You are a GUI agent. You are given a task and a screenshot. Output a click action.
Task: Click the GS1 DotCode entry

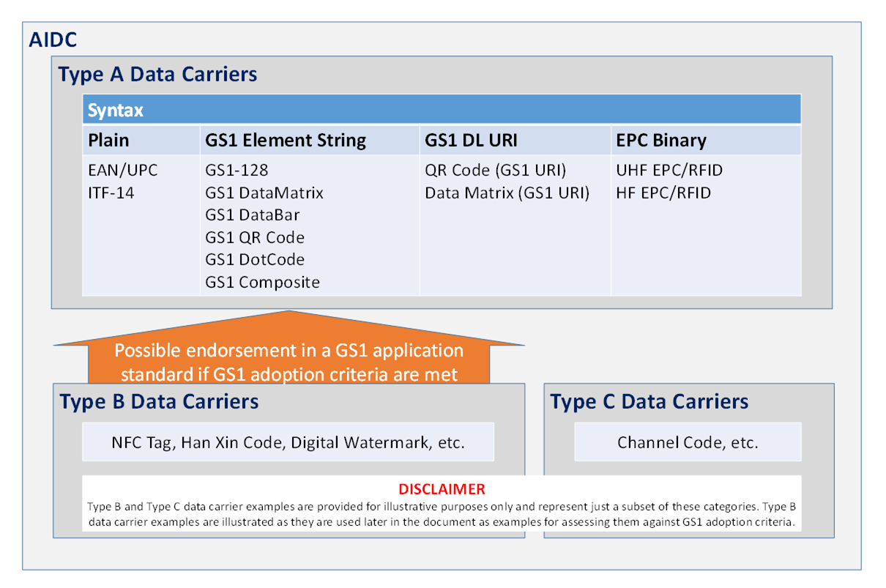(x=255, y=259)
